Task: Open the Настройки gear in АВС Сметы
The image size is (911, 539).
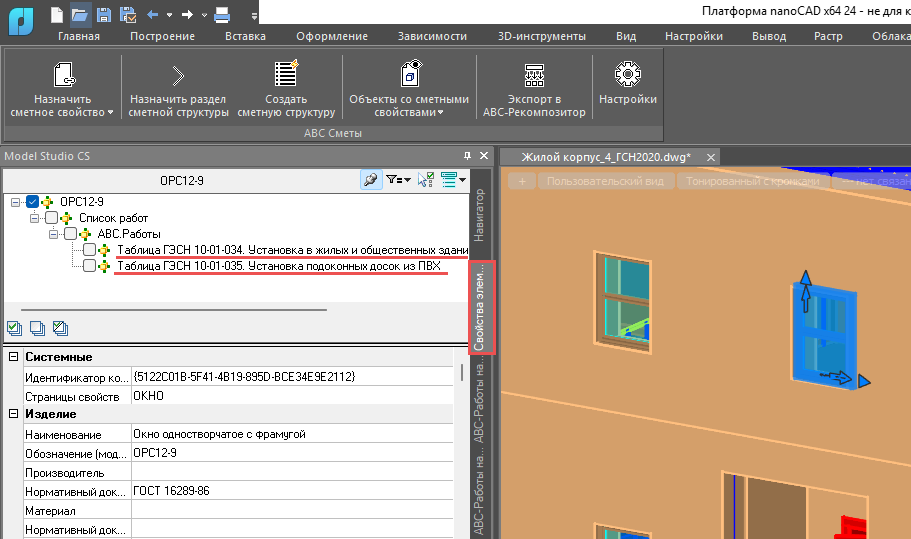Action: coord(627,74)
